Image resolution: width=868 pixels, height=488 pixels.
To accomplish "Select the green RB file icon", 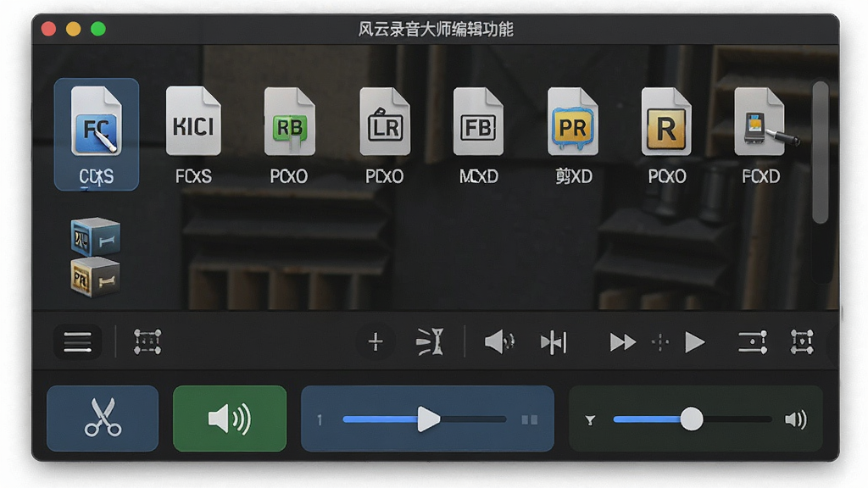I will click(290, 121).
